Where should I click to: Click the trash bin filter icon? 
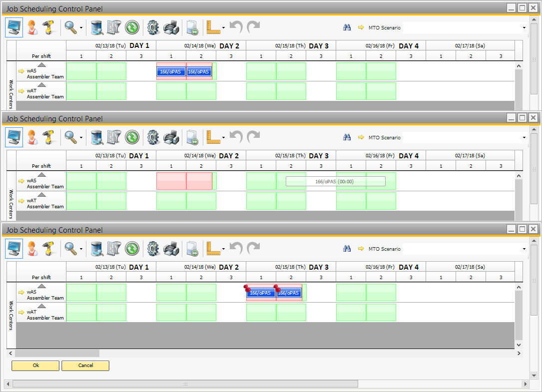click(x=96, y=27)
